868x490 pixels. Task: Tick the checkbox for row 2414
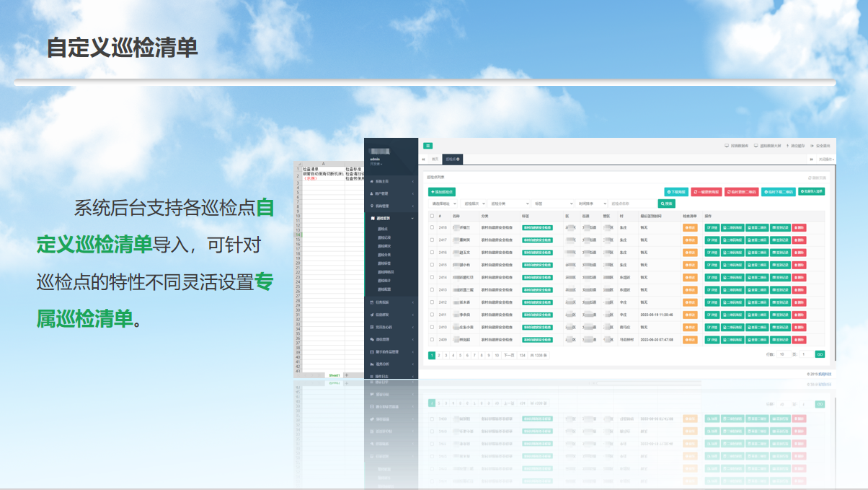[x=433, y=277]
